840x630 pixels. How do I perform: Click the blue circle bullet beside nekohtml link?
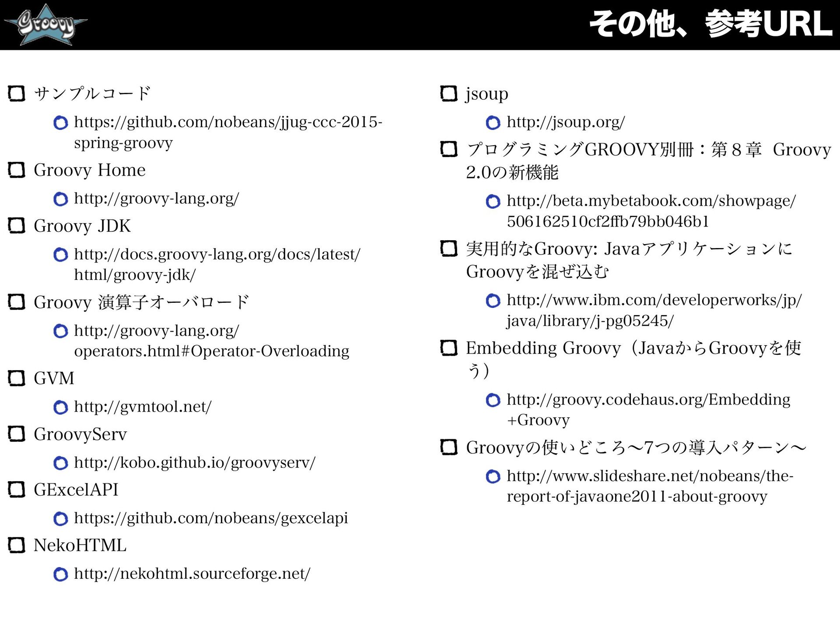(60, 574)
